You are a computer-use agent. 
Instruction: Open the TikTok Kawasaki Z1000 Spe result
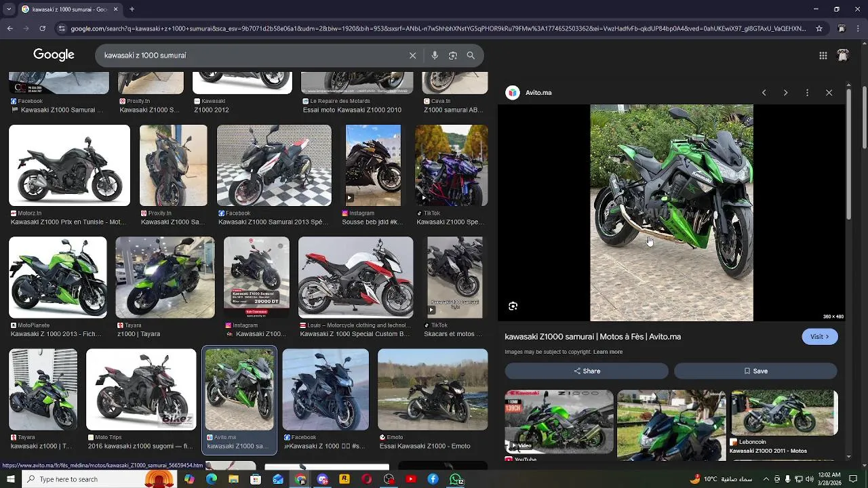[451, 165]
